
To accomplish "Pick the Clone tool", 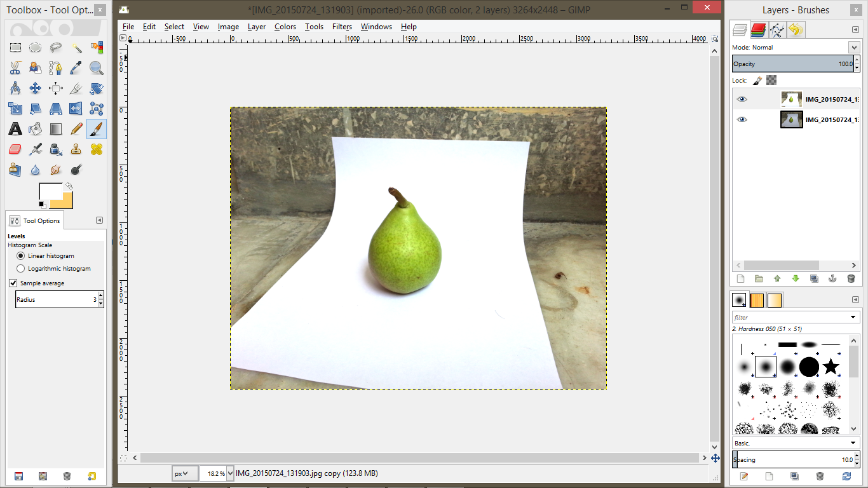I will (76, 149).
